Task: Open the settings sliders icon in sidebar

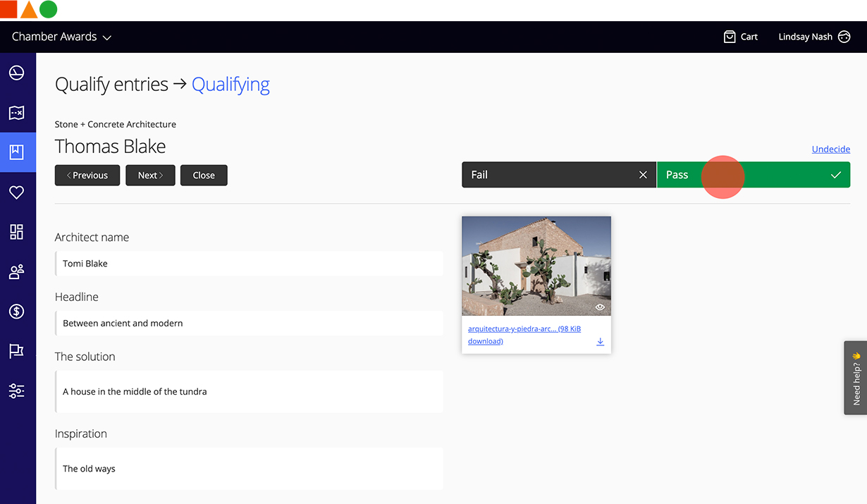Action: click(x=16, y=391)
